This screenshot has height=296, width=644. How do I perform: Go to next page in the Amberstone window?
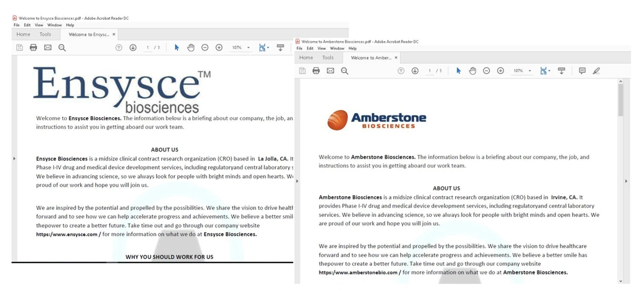(x=415, y=71)
